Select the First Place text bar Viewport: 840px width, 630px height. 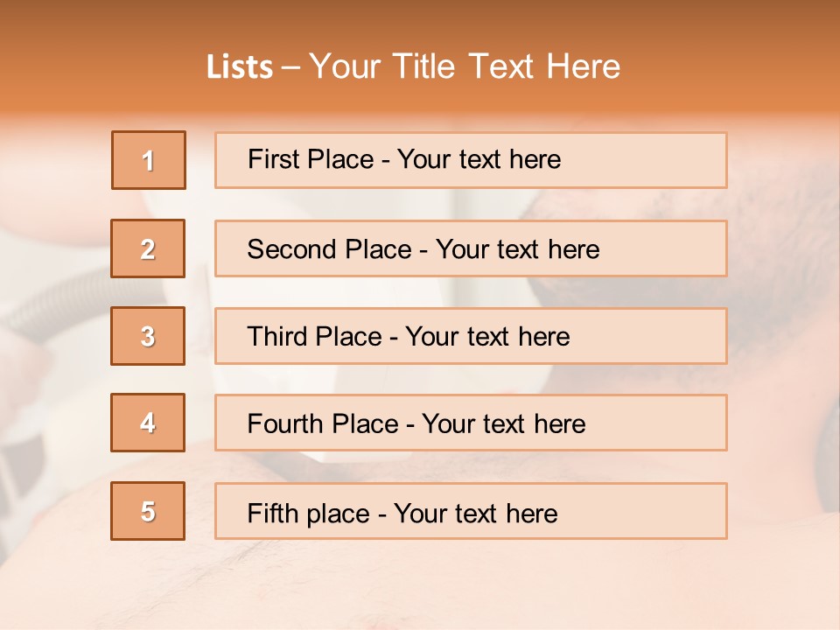click(471, 160)
